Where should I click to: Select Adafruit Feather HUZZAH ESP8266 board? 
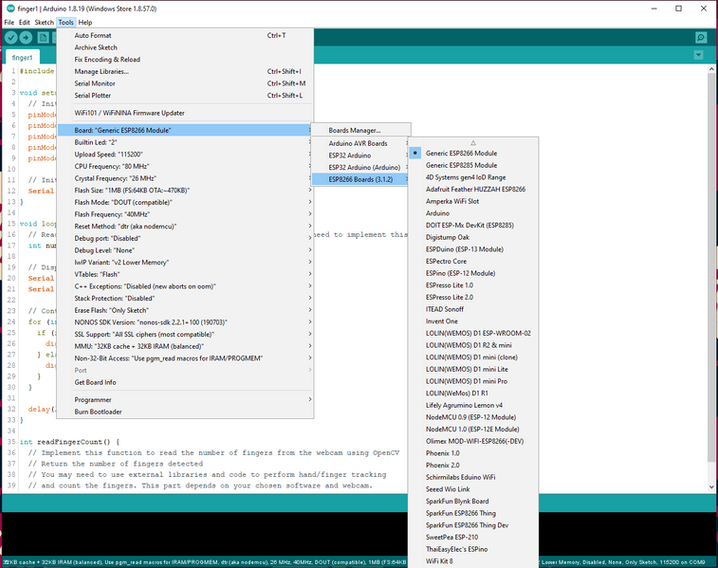(473, 189)
